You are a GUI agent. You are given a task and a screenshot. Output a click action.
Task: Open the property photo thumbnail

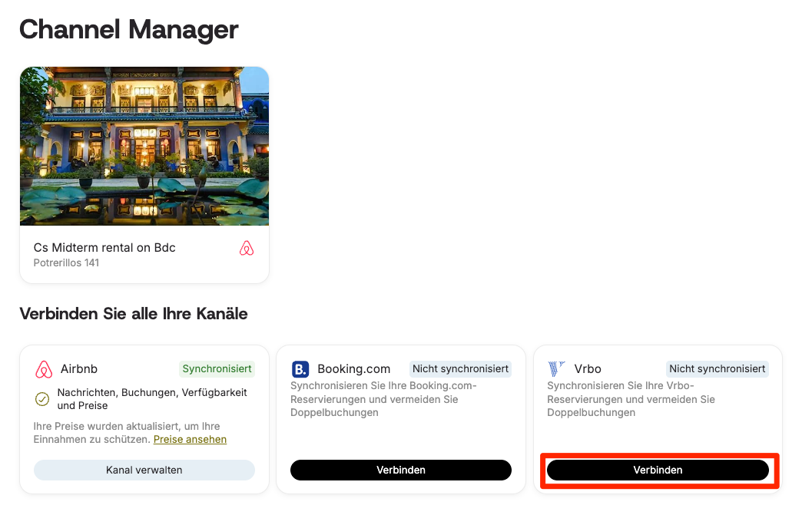point(144,146)
